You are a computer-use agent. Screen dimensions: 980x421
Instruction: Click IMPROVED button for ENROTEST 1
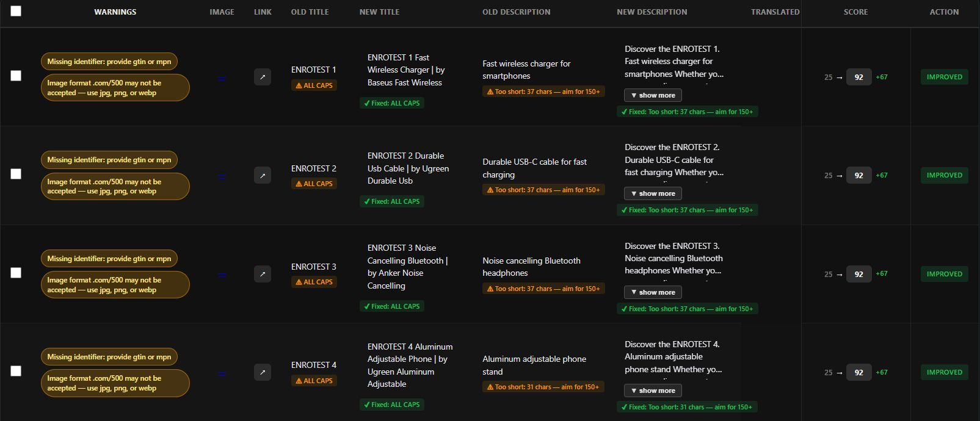(944, 77)
